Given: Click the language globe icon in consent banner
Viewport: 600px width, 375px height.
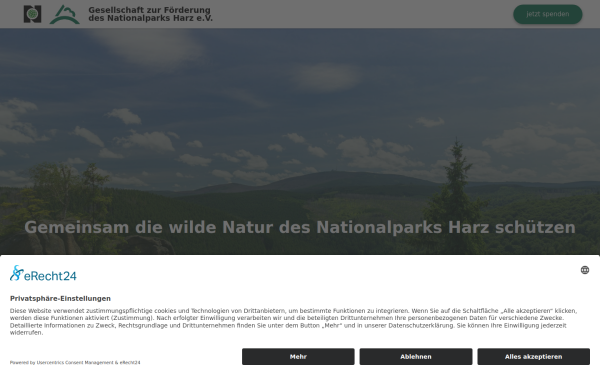Looking at the screenshot, I should tap(585, 270).
